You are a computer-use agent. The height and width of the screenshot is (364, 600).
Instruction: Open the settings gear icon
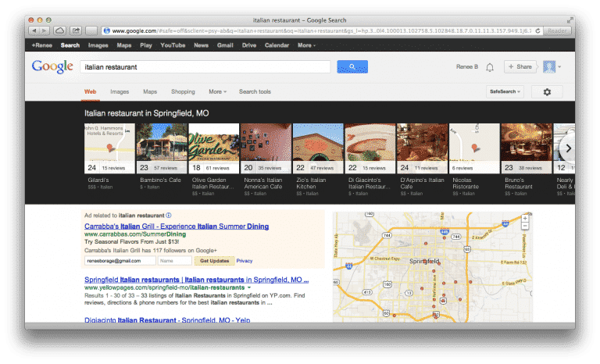(x=547, y=92)
